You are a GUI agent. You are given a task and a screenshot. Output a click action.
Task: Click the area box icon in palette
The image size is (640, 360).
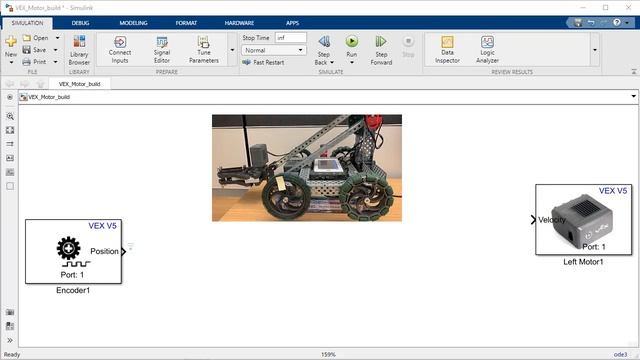[x=10, y=186]
